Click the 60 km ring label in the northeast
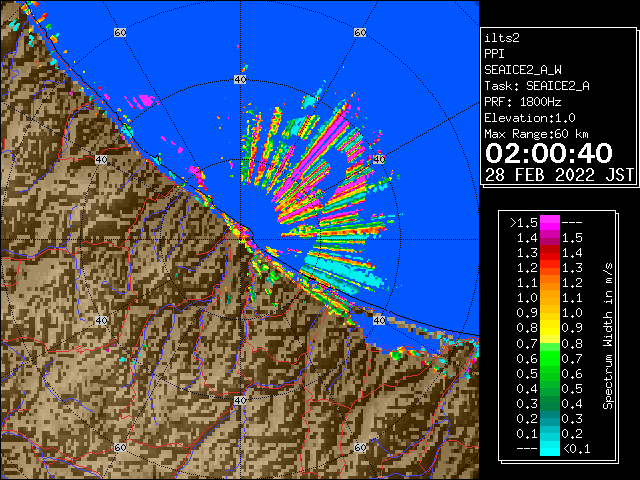This screenshot has width=640, height=480. tap(360, 32)
